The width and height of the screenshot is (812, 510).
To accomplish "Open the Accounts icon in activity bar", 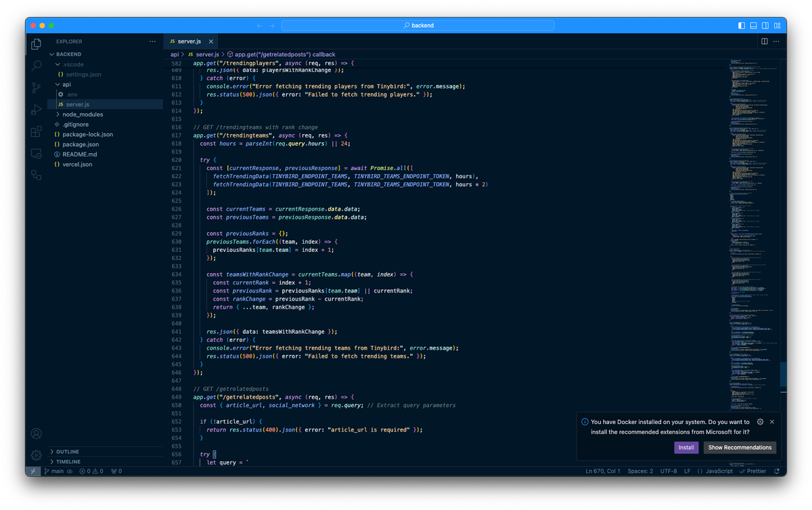I will pyautogui.click(x=36, y=433).
